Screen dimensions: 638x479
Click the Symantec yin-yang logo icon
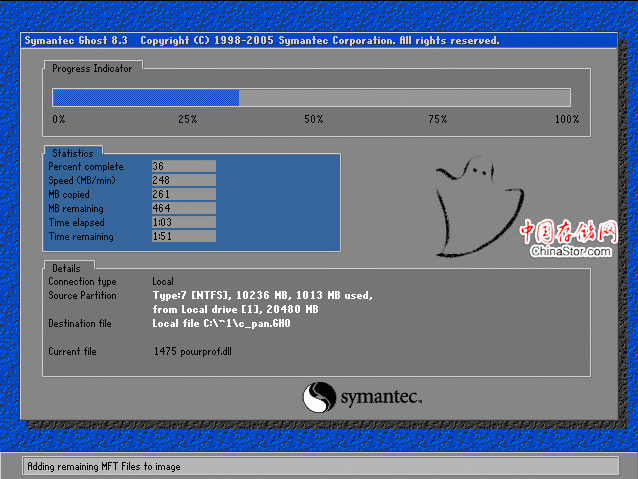pos(319,397)
